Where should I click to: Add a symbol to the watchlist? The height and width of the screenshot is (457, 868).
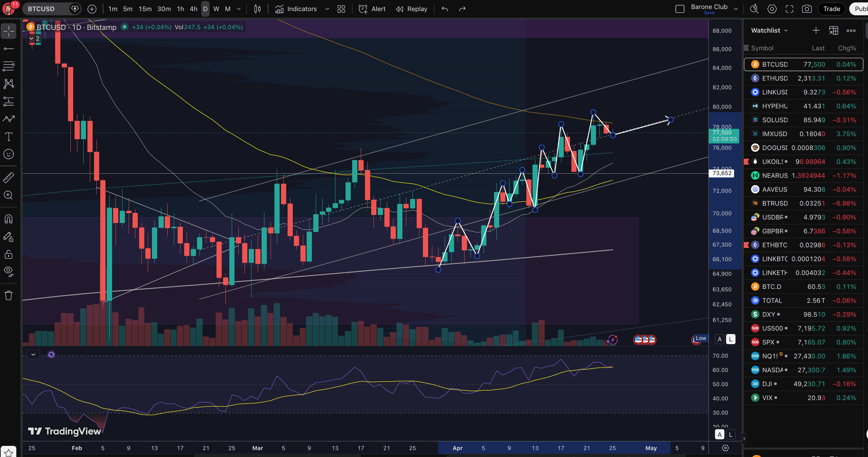[816, 31]
